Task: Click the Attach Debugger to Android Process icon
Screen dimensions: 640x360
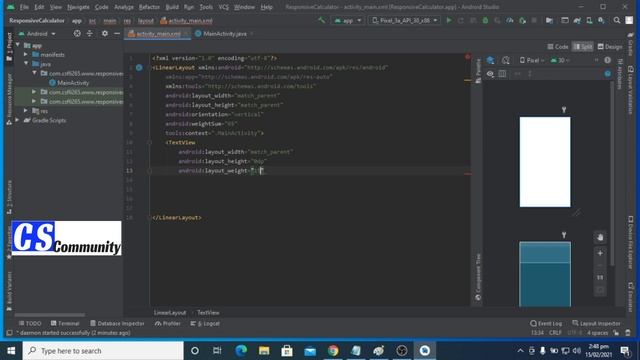Action: point(522,20)
